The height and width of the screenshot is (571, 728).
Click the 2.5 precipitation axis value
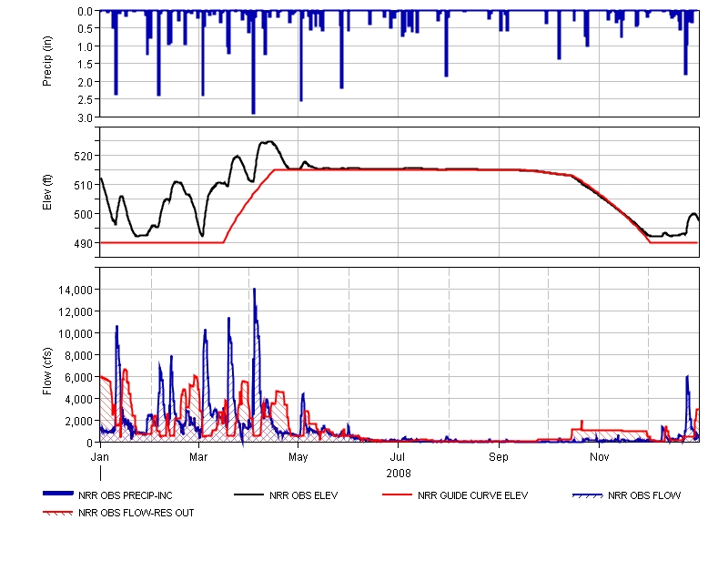85,100
